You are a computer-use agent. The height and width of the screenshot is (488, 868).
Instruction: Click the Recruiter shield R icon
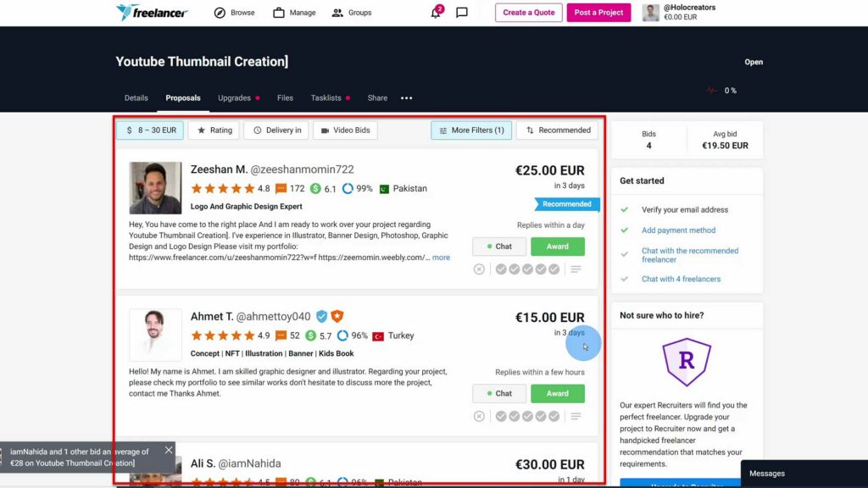tap(687, 361)
